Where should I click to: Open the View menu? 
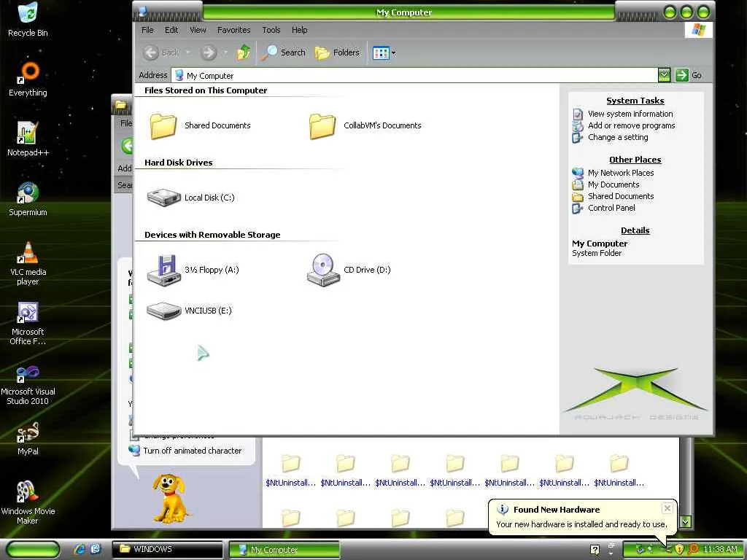click(x=198, y=30)
